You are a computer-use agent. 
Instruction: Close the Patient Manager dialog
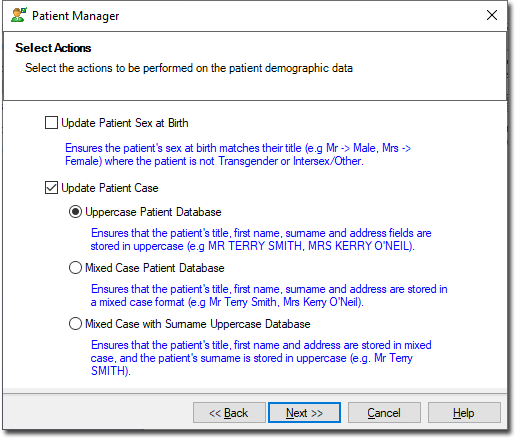point(492,15)
